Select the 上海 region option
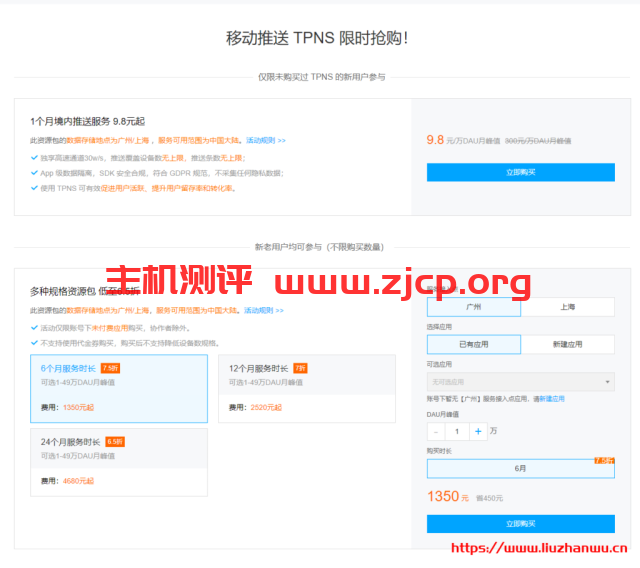This screenshot has height=568, width=640. point(568,307)
